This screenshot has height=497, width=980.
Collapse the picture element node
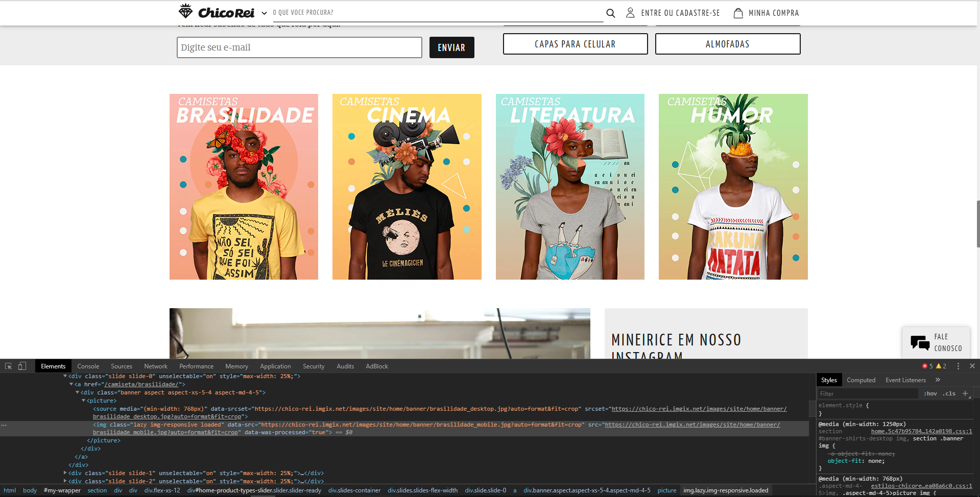(83, 400)
